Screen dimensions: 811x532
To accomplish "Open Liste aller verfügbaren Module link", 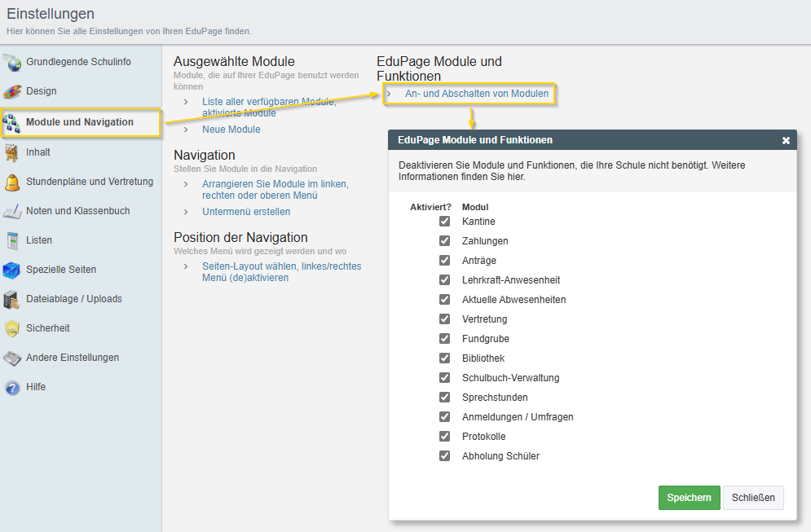I will click(x=269, y=108).
